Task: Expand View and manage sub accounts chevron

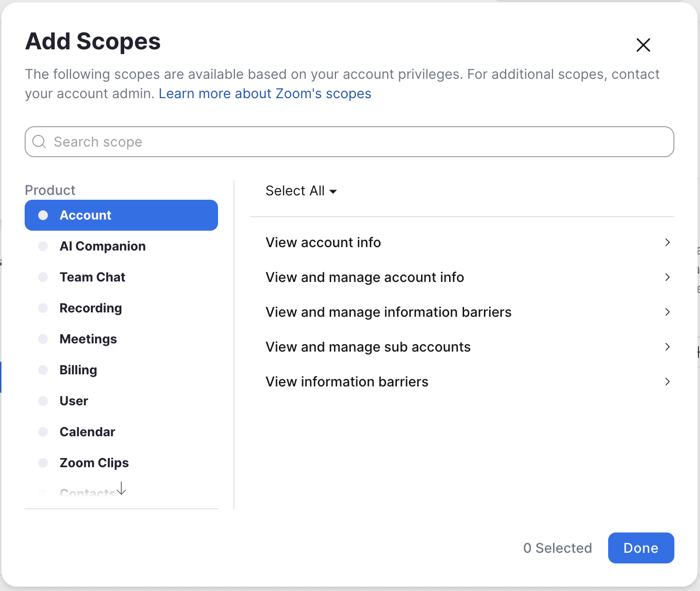Action: point(667,347)
